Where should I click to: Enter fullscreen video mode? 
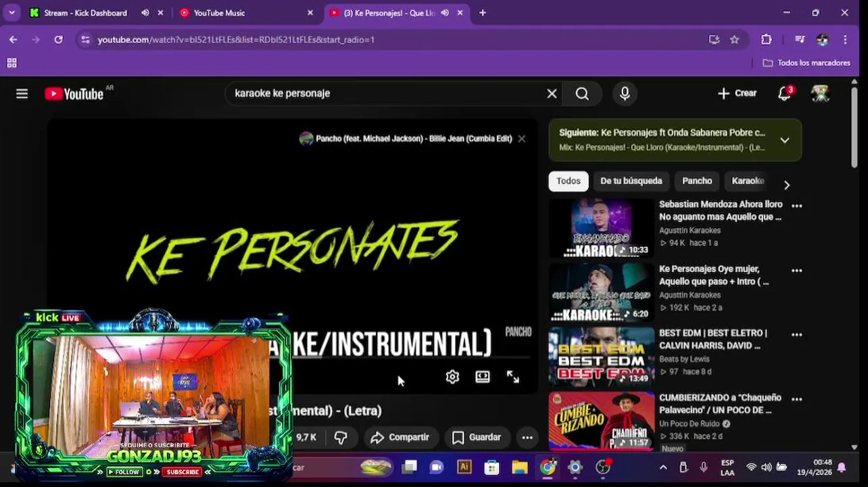pyautogui.click(x=513, y=377)
